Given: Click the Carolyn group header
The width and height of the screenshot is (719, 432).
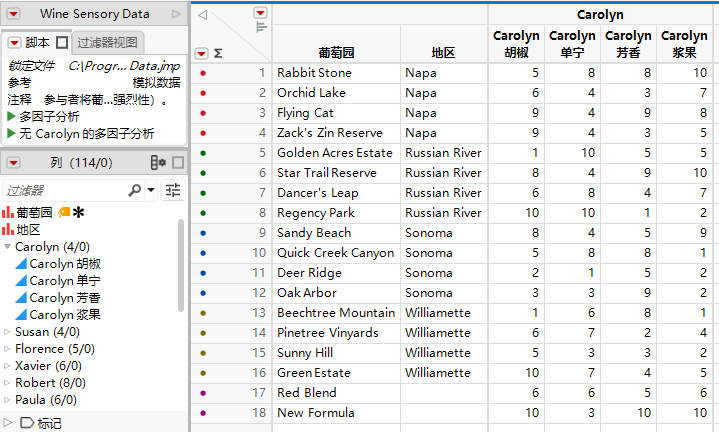Looking at the screenshot, I should point(600,15).
